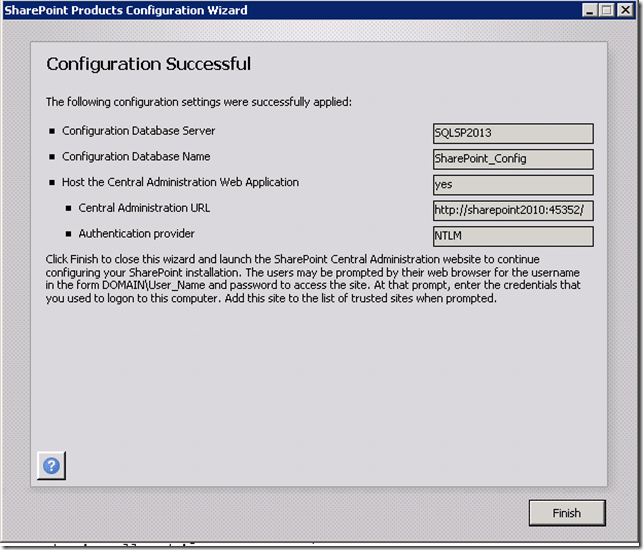Click the bullet beside Configuration Database Server
This screenshot has width=643, height=550.
pyautogui.click(x=51, y=132)
